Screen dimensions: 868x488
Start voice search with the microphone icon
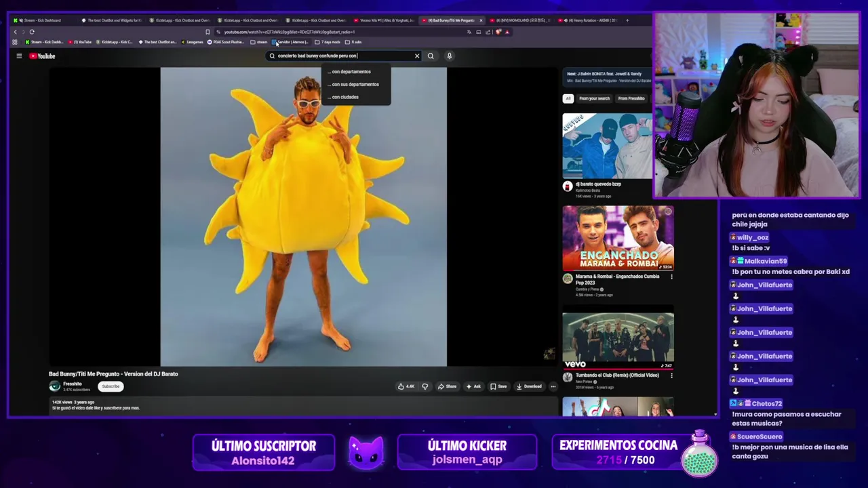point(449,56)
